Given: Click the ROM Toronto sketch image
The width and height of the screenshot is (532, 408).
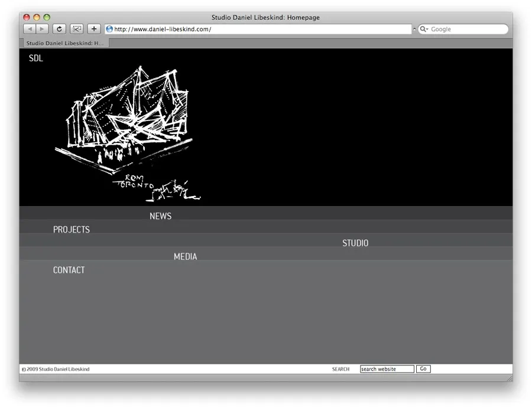Looking at the screenshot, I should [x=128, y=134].
